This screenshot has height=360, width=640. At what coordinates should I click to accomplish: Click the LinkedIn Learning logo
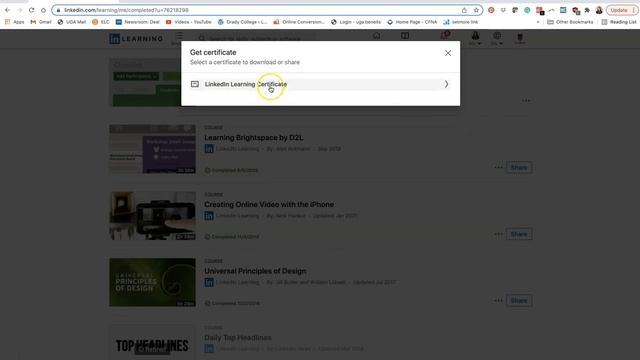point(136,39)
